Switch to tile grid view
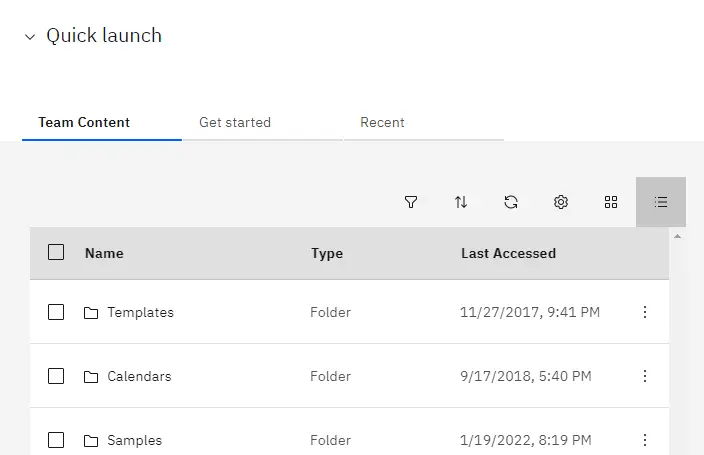 tap(611, 202)
